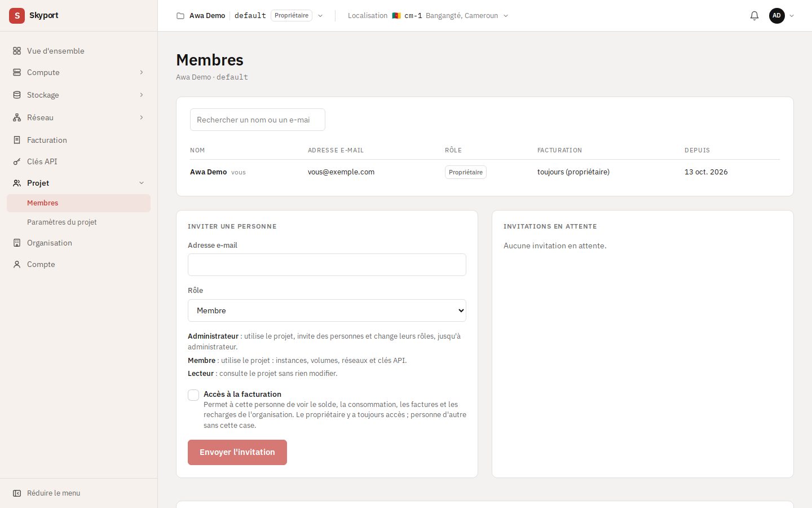Click the project folder icon in header
This screenshot has height=508, width=812.
point(180,16)
